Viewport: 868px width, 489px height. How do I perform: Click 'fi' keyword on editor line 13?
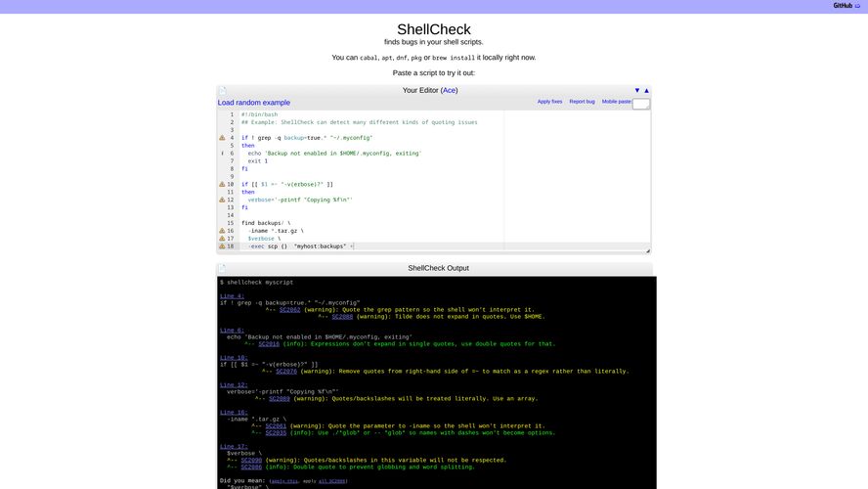pyautogui.click(x=244, y=207)
